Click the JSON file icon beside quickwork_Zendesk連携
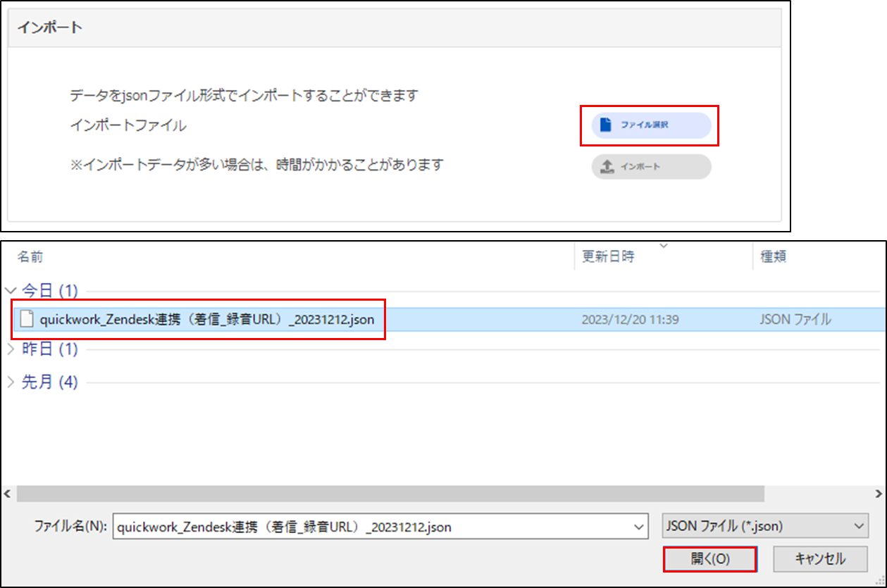Image resolution: width=887 pixels, height=588 pixels. (27, 320)
